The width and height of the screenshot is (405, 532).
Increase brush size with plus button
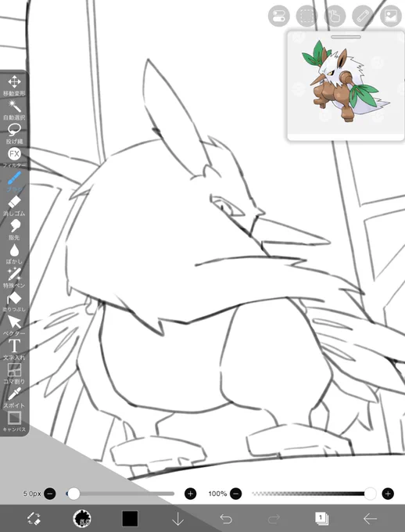pyautogui.click(x=190, y=494)
